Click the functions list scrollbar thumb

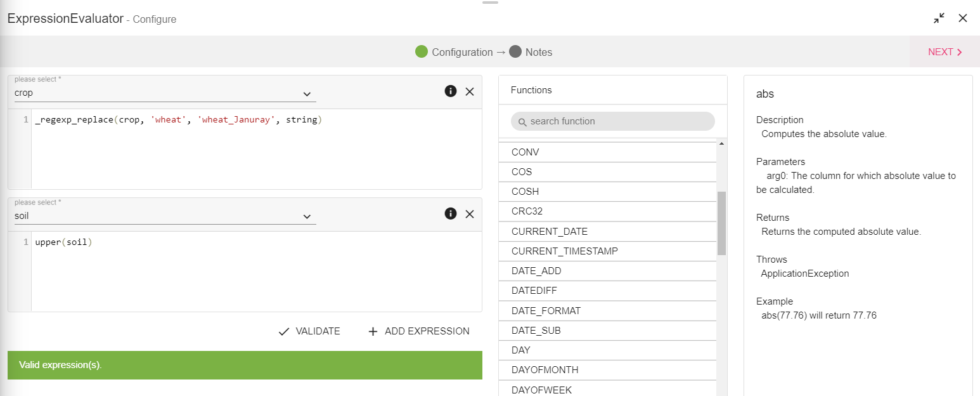(721, 222)
